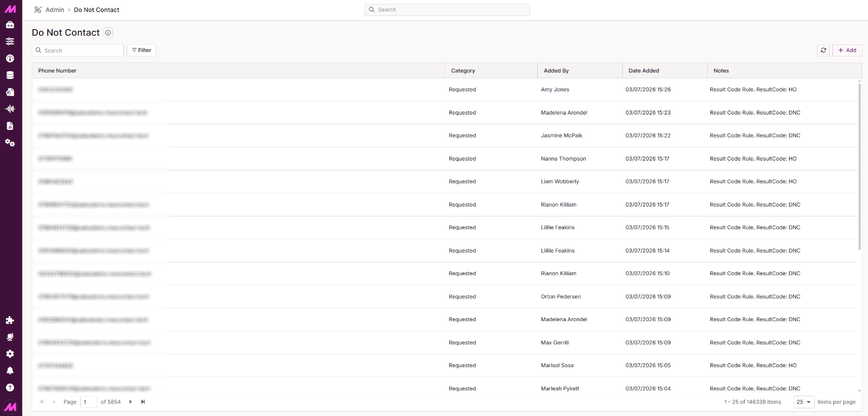Image resolution: width=868 pixels, height=416 pixels.
Task: Jump to the first page arrow
Action: coord(42,402)
